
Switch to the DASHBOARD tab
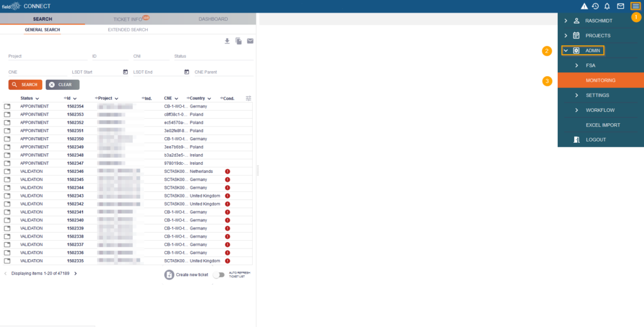coord(213,19)
